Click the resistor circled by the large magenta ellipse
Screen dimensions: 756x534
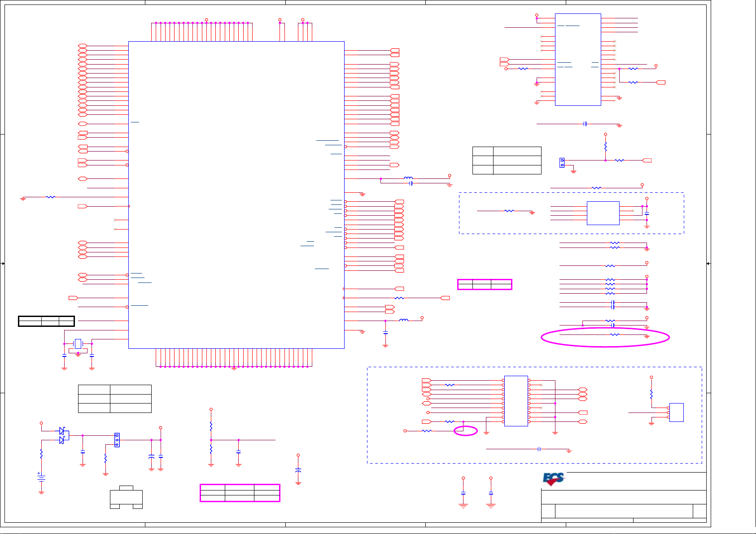[615, 334]
